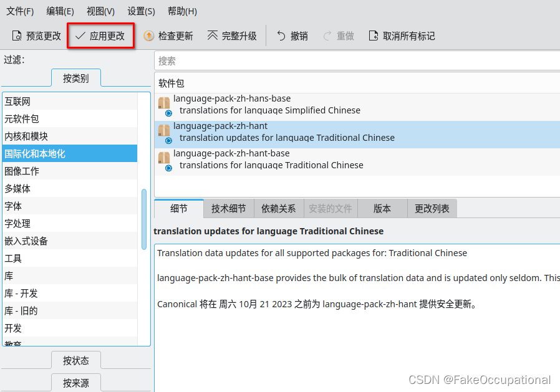The width and height of the screenshot is (560, 392).
Task: Select package name language-pack-zh-hant
Action: click(x=220, y=126)
